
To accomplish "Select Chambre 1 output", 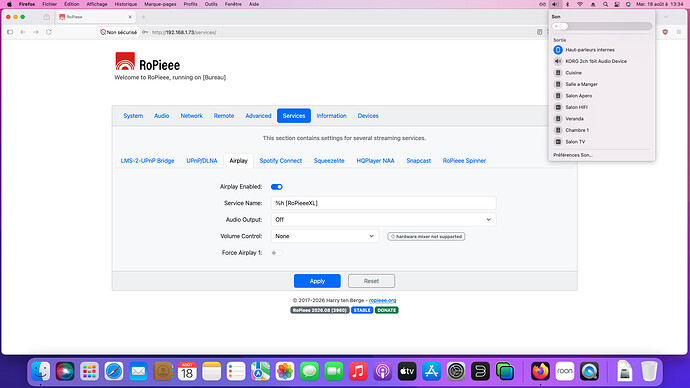I will 602,130.
